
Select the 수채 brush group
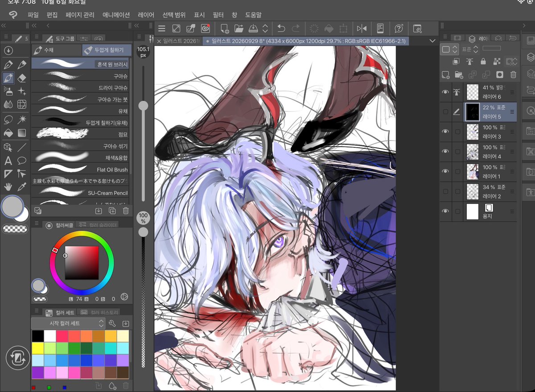pos(56,50)
